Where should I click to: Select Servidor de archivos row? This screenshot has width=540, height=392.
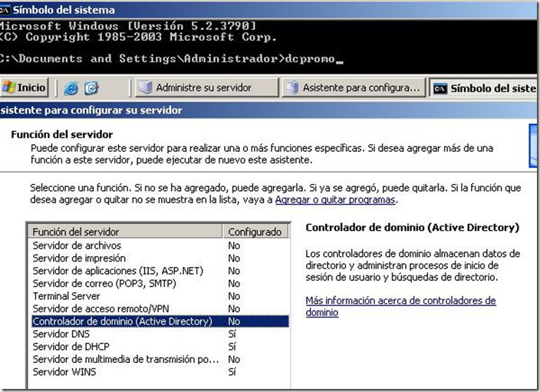(x=160, y=245)
